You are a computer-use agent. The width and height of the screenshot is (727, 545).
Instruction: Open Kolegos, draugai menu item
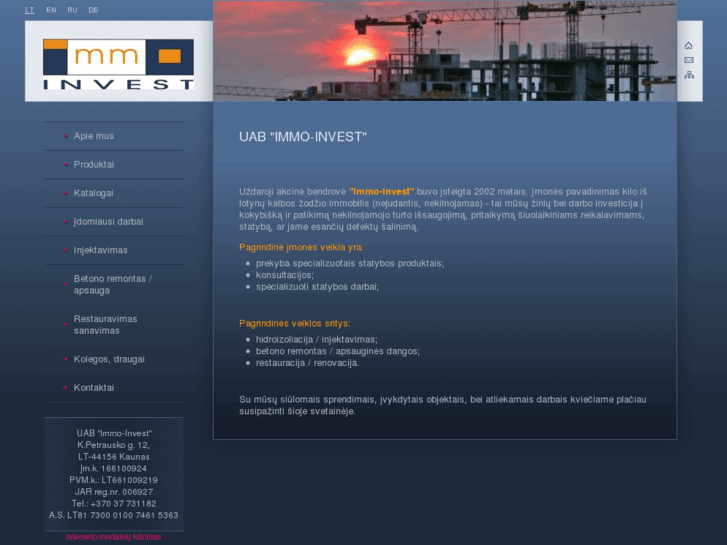[x=109, y=359]
